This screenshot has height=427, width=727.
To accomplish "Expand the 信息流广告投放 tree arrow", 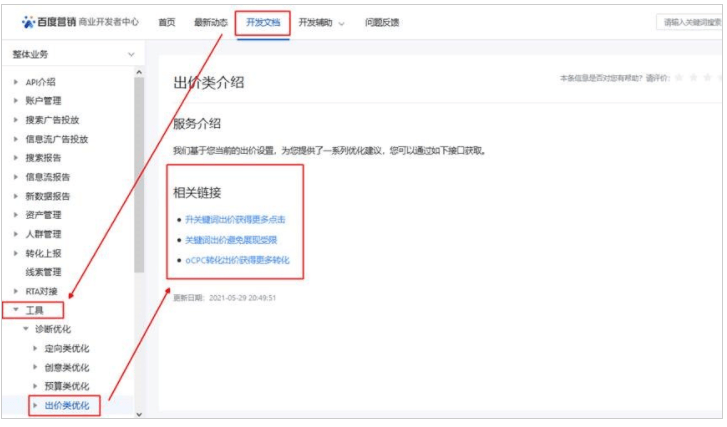I will point(16,139).
